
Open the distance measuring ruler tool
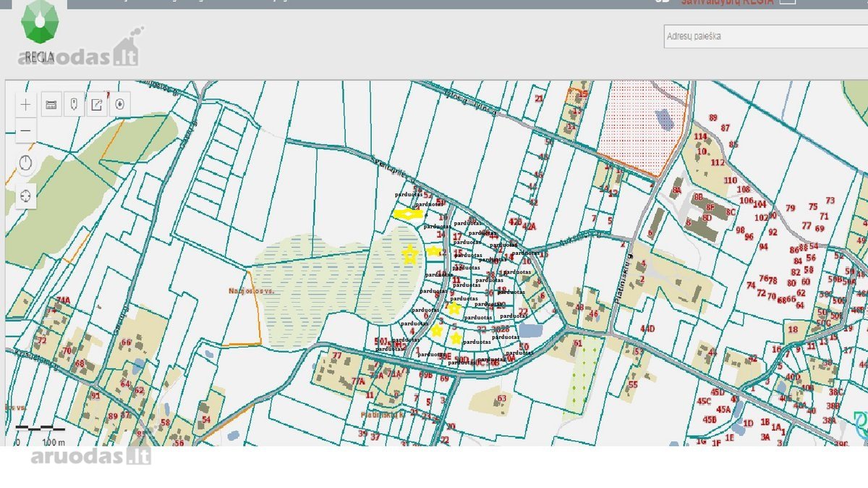coord(51,104)
